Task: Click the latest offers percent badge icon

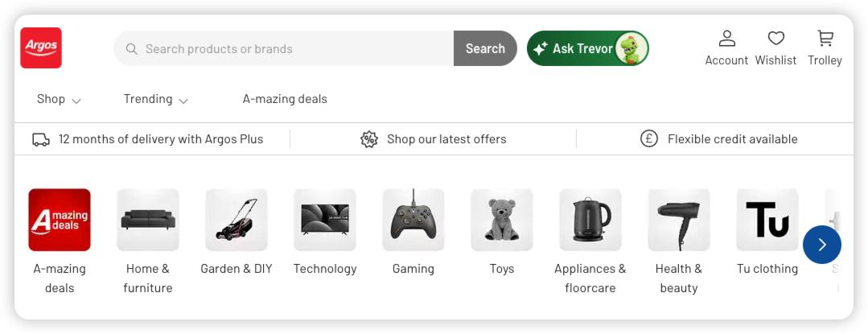Action: pos(368,139)
